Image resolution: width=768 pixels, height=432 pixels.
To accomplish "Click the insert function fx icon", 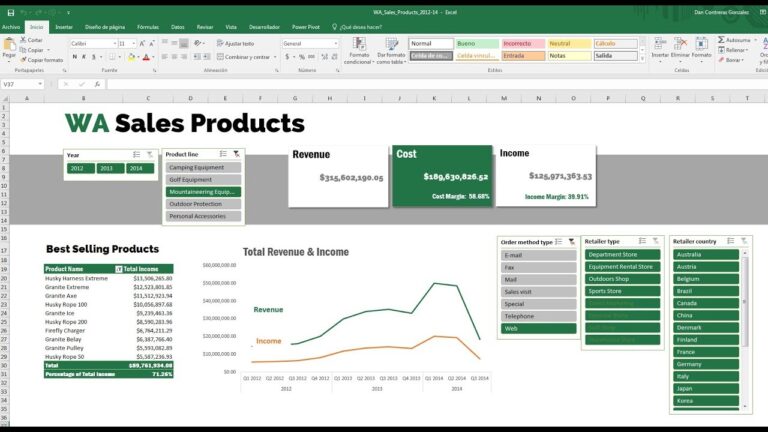I will pyautogui.click(x=97, y=84).
